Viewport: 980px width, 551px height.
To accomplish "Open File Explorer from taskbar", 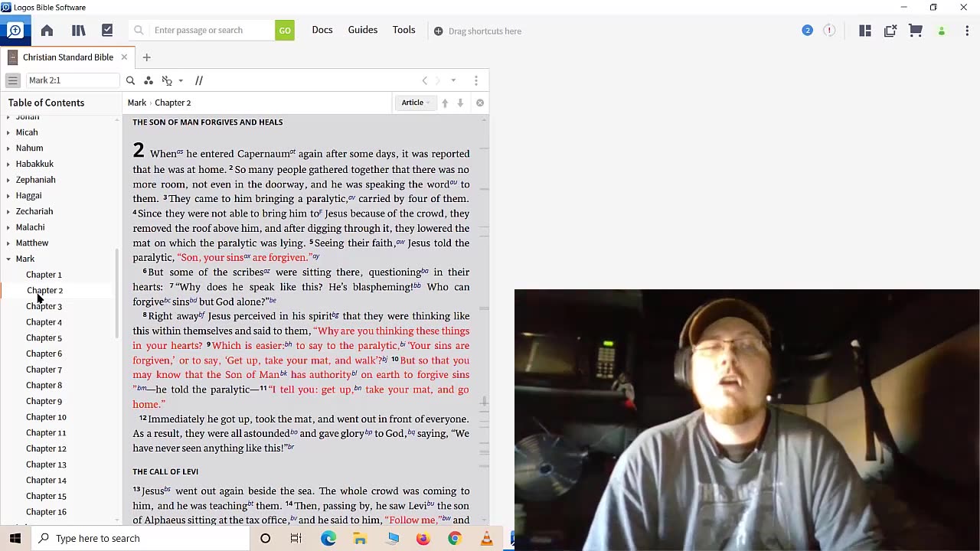I will click(360, 538).
